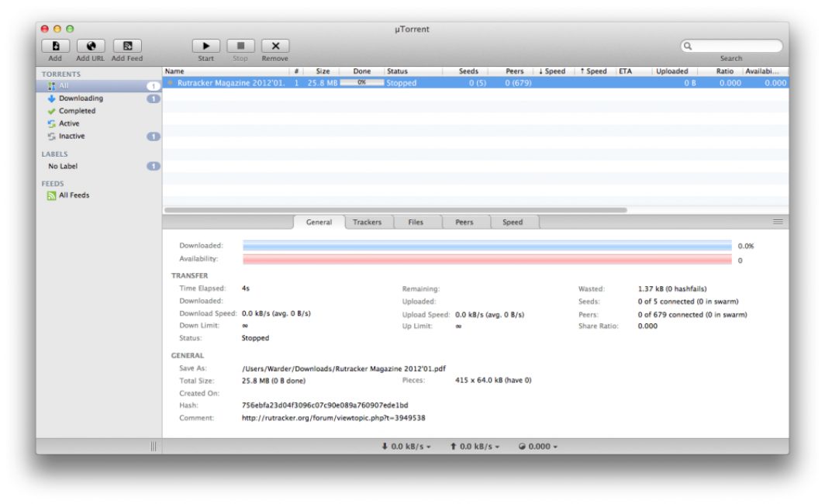Screen dimensions: 825x504
Task: Click the Save As file path
Action: click(343, 369)
